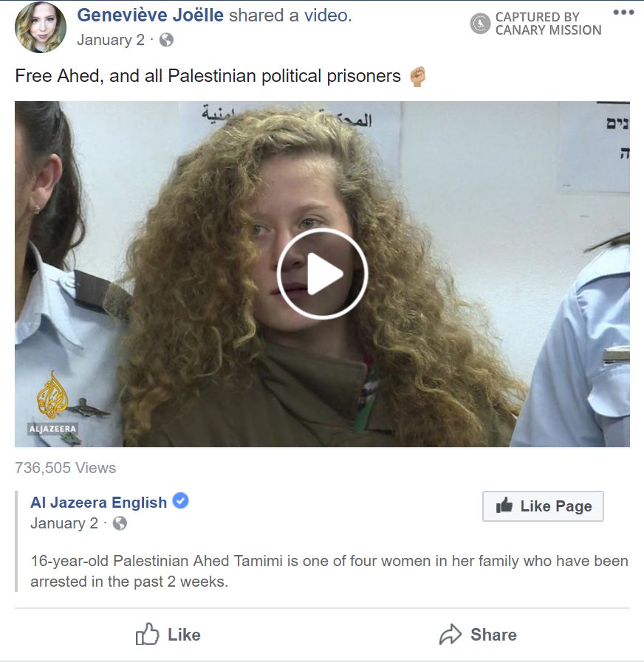Click the globe icon under Al Jazeera English
The image size is (644, 662).
click(120, 523)
